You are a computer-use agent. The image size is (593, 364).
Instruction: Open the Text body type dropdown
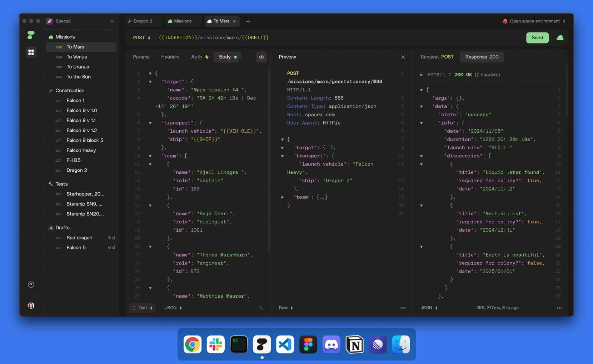(x=142, y=308)
